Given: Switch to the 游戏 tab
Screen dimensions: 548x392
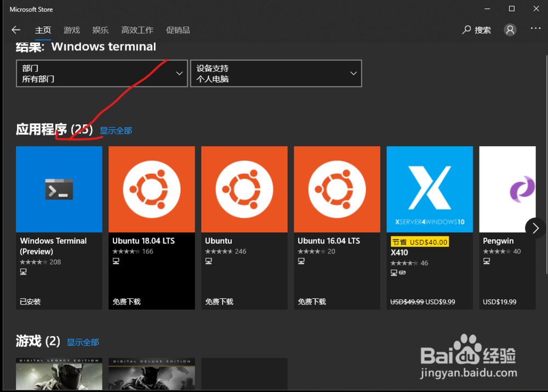Looking at the screenshot, I should pos(72,30).
